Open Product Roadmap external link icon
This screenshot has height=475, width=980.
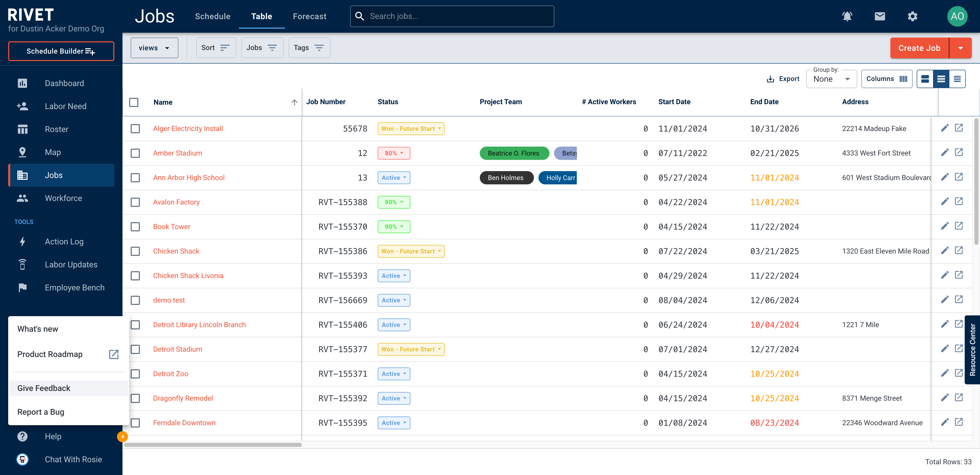(114, 354)
